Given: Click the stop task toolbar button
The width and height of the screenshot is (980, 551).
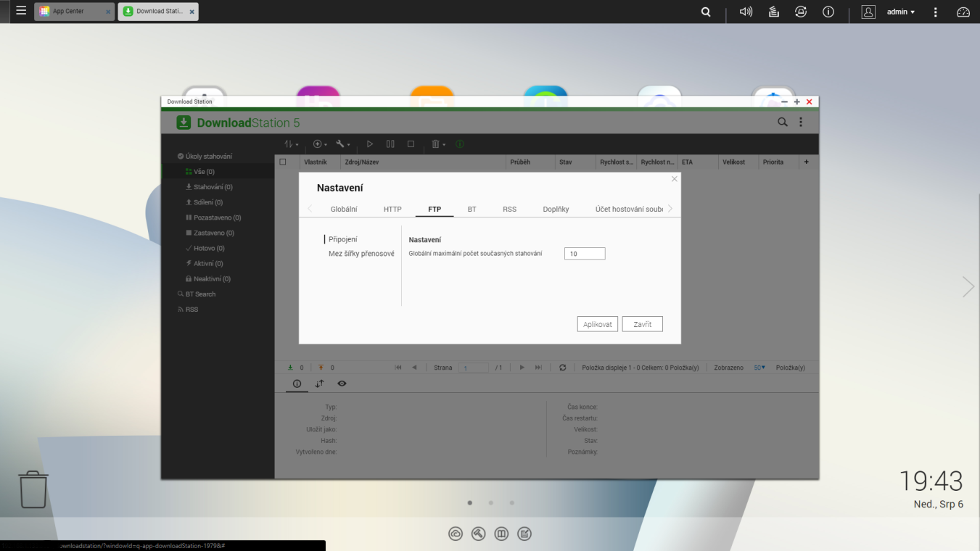Looking at the screenshot, I should point(411,144).
